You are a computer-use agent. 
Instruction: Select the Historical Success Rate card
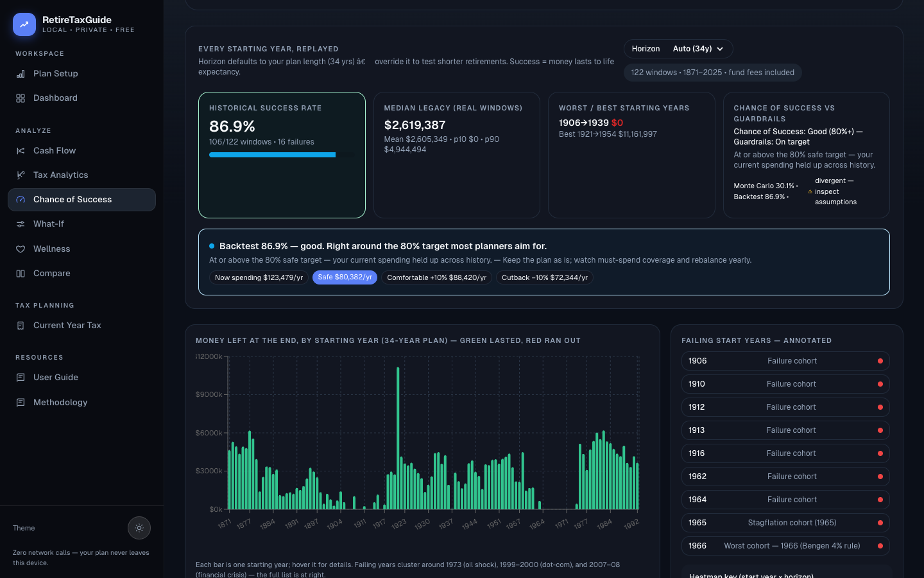point(282,155)
